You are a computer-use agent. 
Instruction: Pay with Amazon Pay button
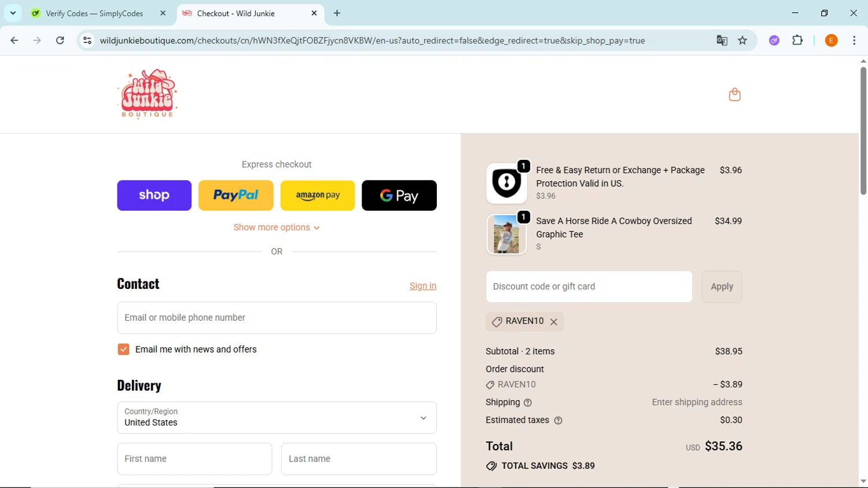point(318,195)
